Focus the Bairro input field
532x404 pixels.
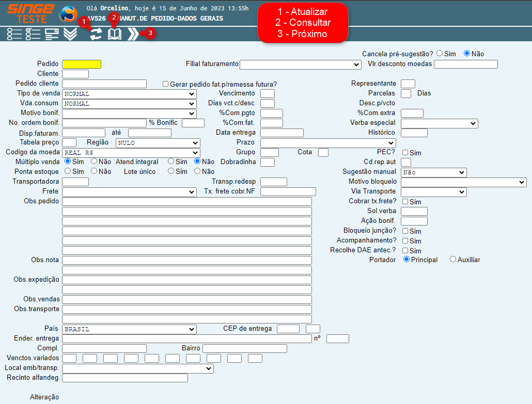tap(245, 349)
